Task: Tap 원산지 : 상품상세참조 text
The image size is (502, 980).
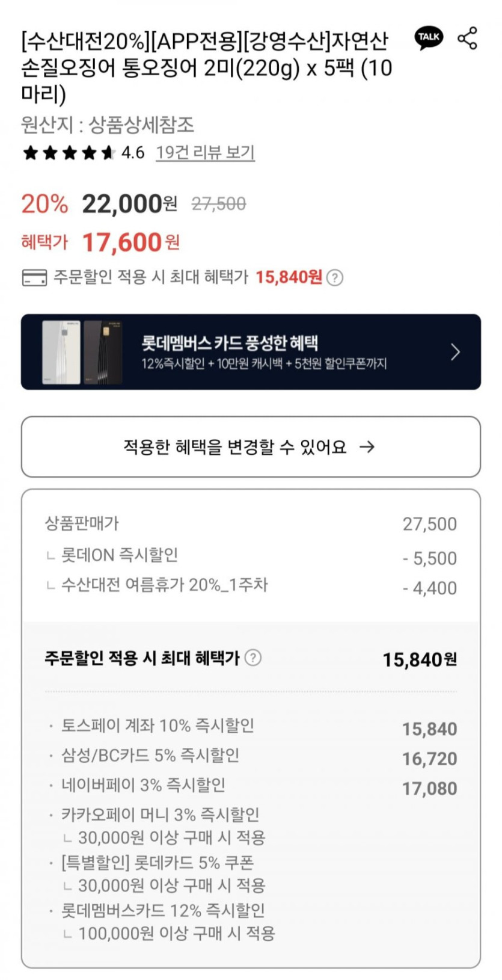Action: [x=108, y=125]
